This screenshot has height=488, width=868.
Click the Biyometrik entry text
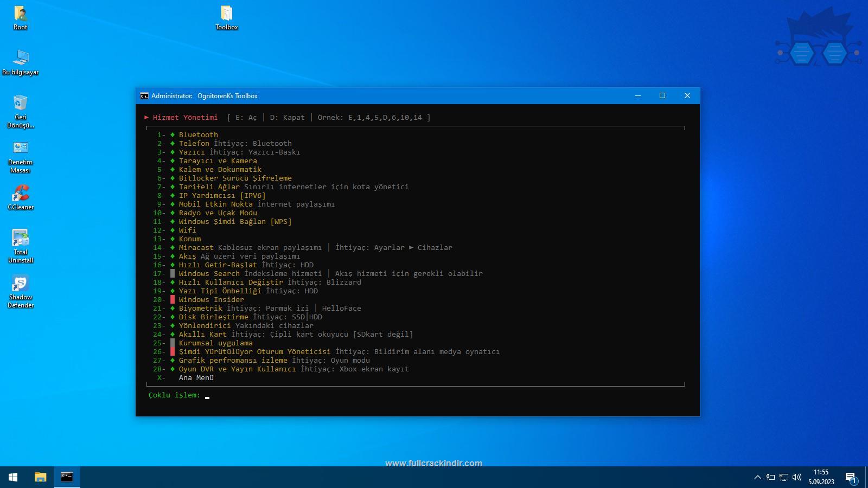click(200, 309)
